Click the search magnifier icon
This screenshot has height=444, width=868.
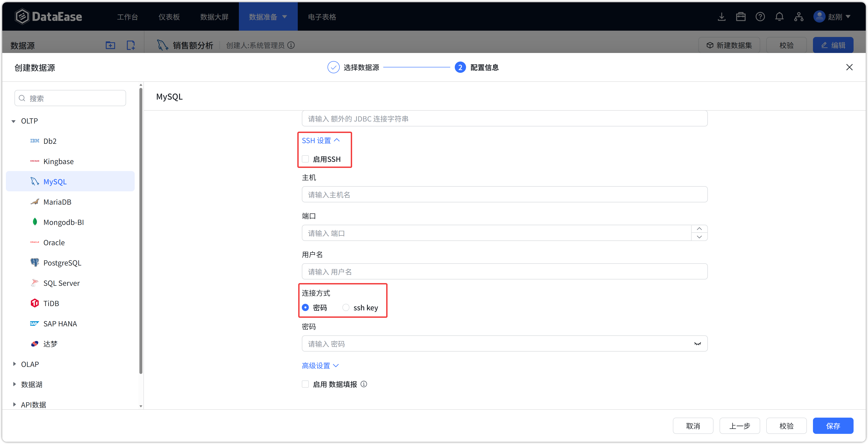pos(22,98)
